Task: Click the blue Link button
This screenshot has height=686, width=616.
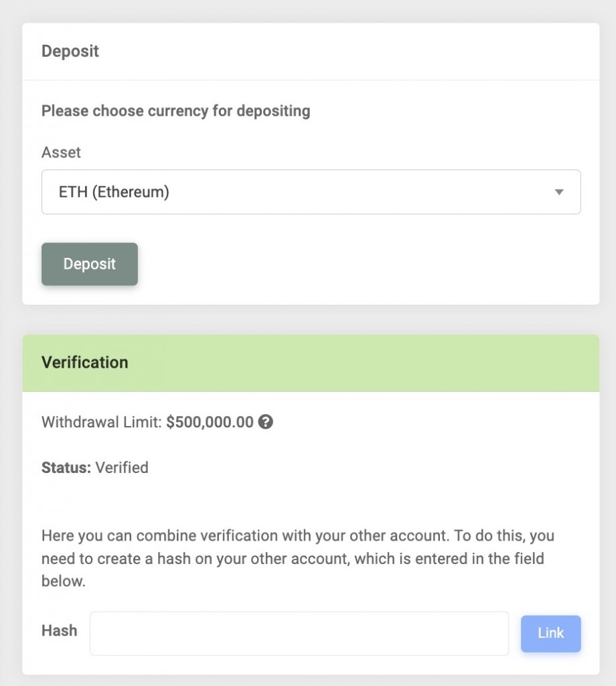Action: coord(550,633)
